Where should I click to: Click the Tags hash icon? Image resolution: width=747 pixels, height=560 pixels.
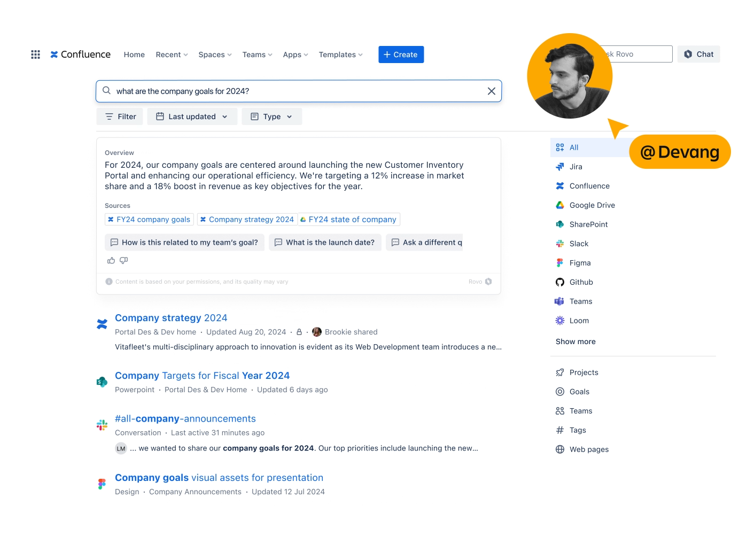click(560, 430)
